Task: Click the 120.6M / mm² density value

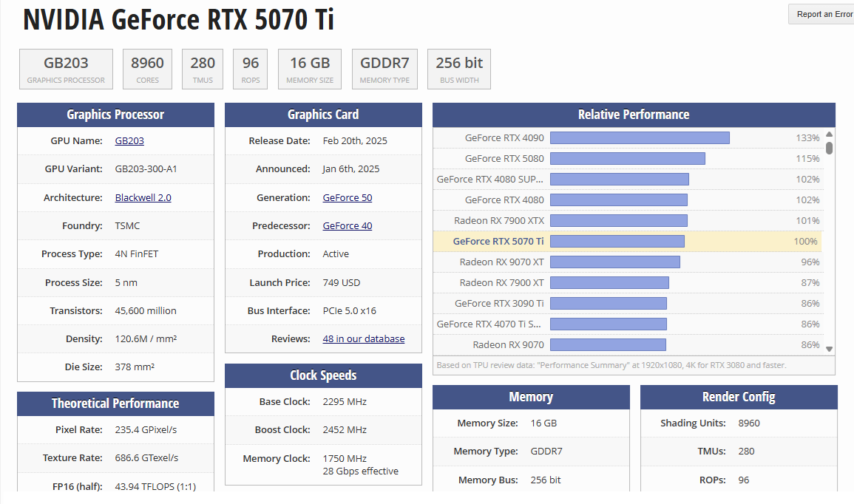Action: [146, 338]
